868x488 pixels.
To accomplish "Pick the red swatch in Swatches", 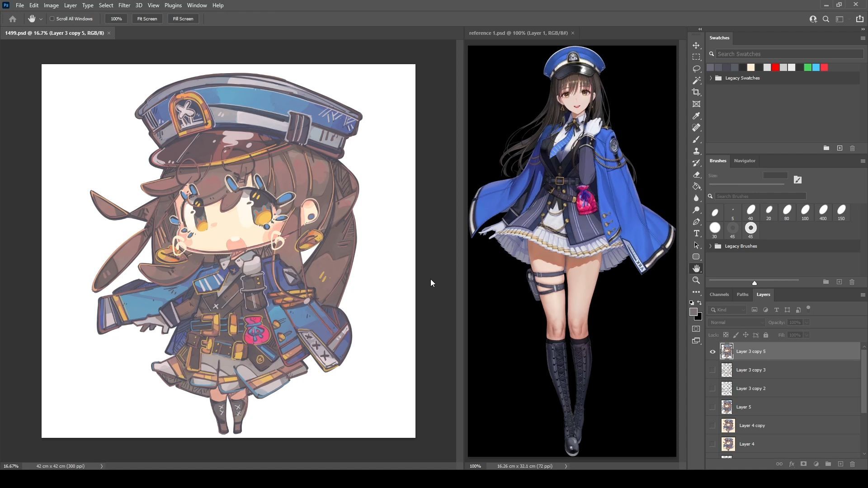I will [775, 67].
